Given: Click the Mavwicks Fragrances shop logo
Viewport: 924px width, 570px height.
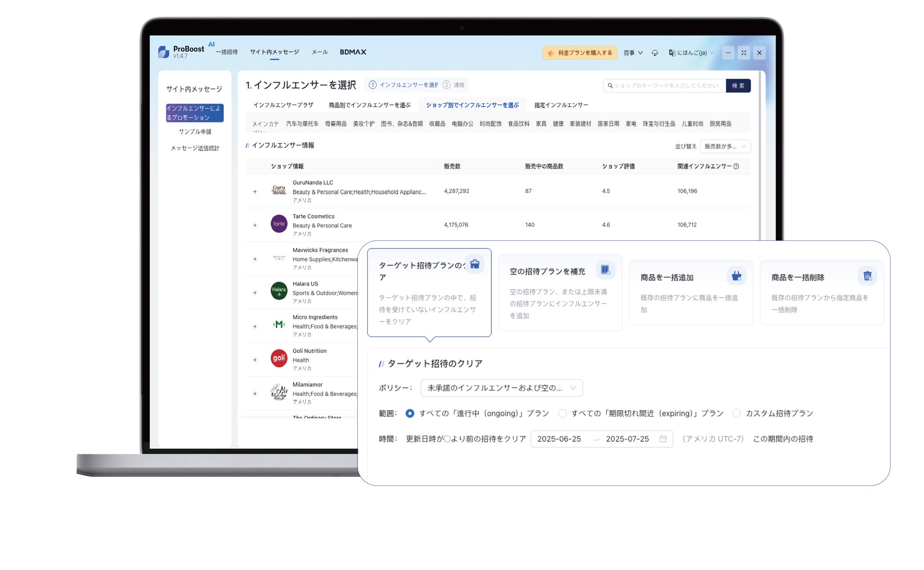Looking at the screenshot, I should [279, 258].
